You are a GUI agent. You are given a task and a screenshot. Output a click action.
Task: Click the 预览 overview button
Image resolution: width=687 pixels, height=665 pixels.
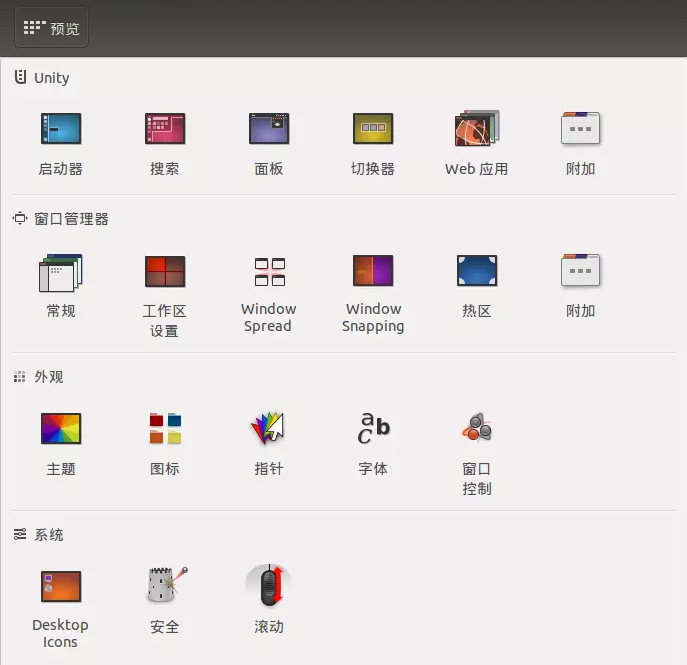[x=51, y=28]
